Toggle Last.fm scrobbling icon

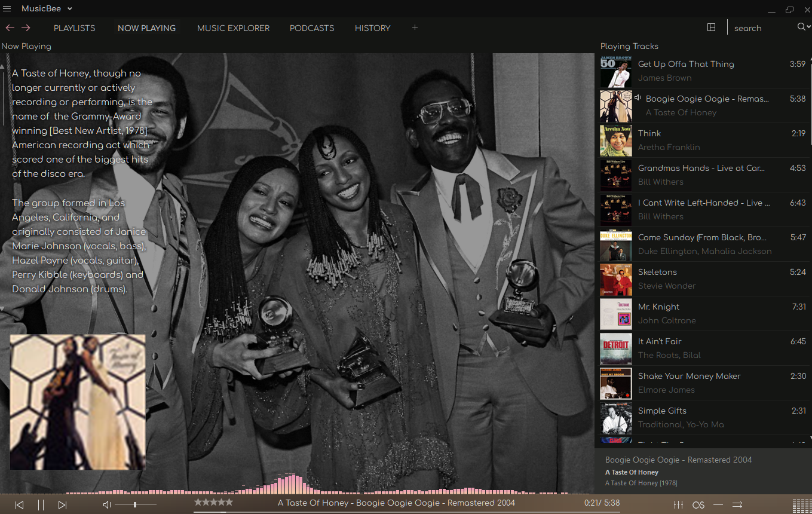[x=698, y=505]
